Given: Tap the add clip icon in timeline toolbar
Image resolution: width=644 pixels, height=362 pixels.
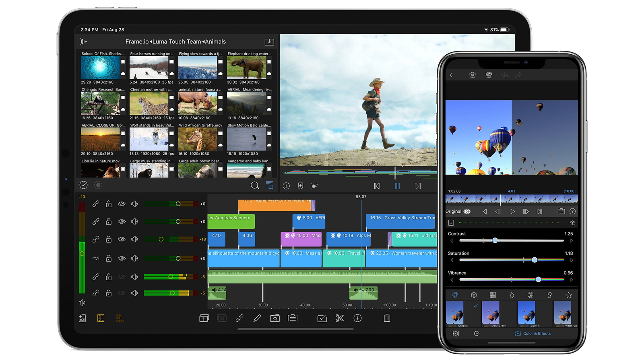Looking at the screenshot, I should coord(204,318).
